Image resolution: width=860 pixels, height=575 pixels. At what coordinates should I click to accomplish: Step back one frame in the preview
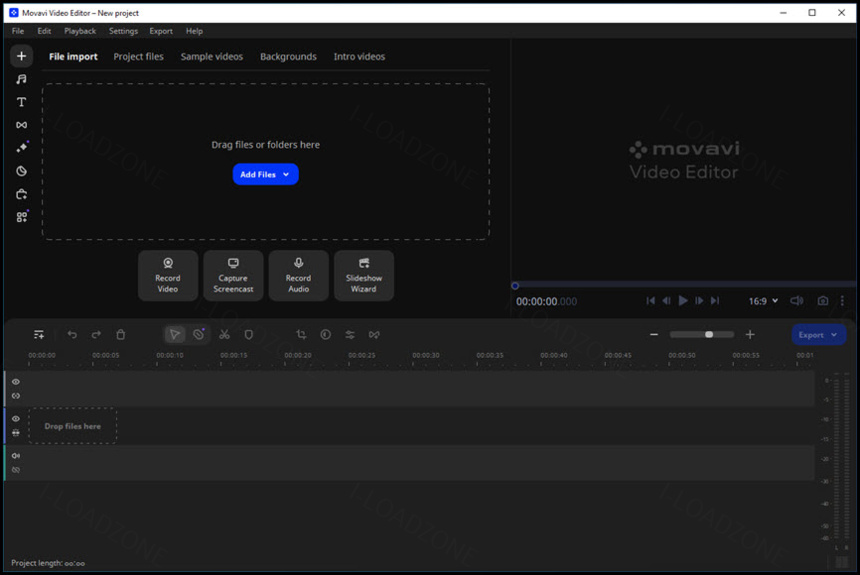pos(666,301)
